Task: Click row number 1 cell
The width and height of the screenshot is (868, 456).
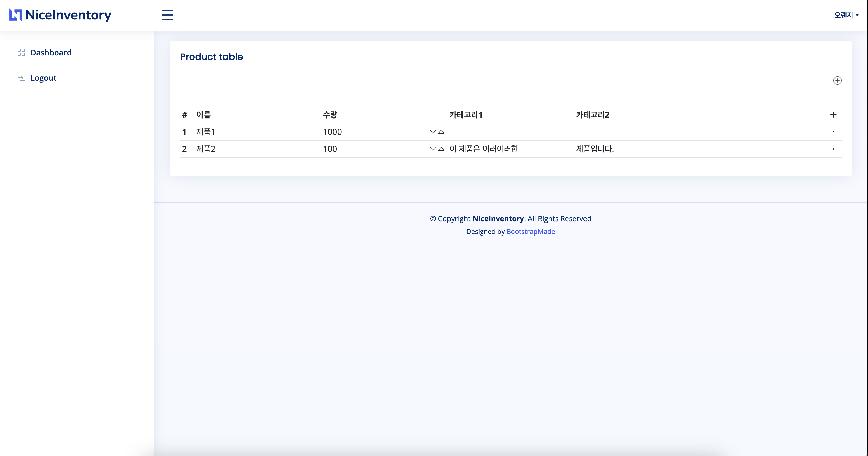Action: (184, 132)
